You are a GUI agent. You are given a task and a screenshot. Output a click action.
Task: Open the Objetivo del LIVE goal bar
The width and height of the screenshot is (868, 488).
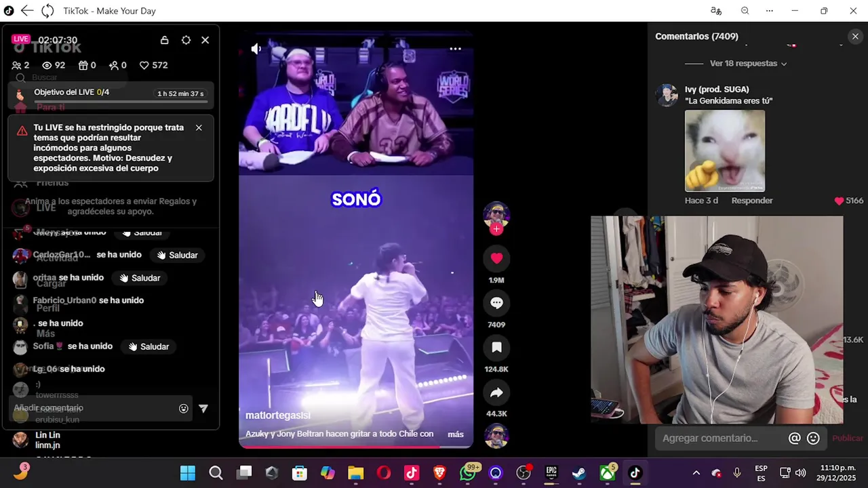point(111,96)
